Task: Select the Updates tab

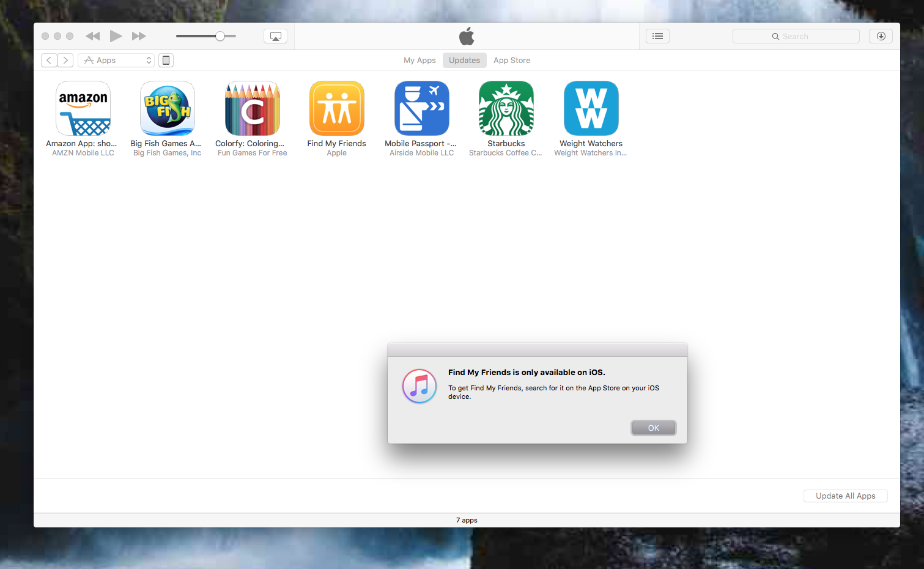Action: click(x=465, y=60)
